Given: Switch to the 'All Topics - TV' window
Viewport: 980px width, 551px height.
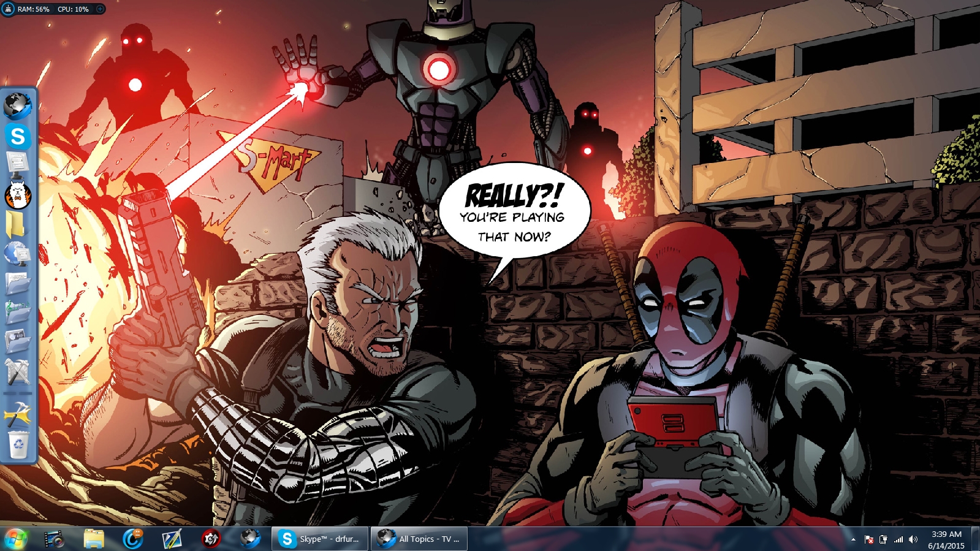Looking at the screenshot, I should coord(419,539).
